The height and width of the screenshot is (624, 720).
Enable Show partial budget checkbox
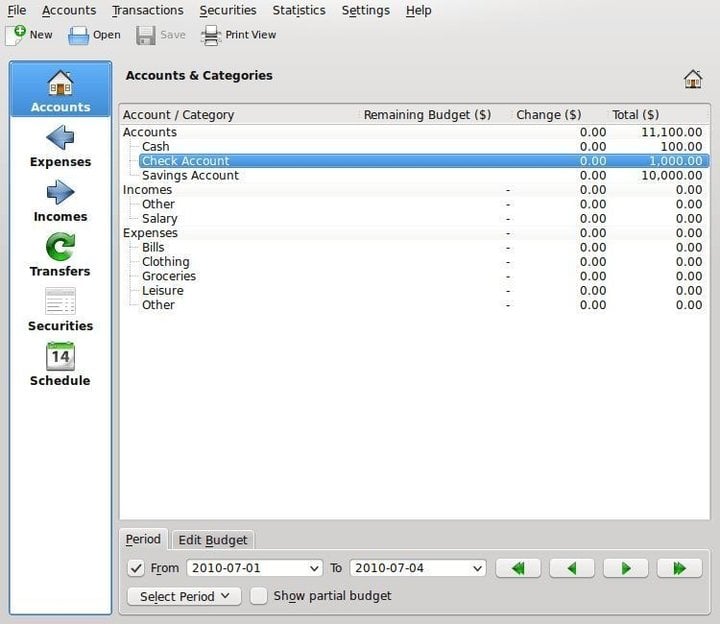pos(259,596)
